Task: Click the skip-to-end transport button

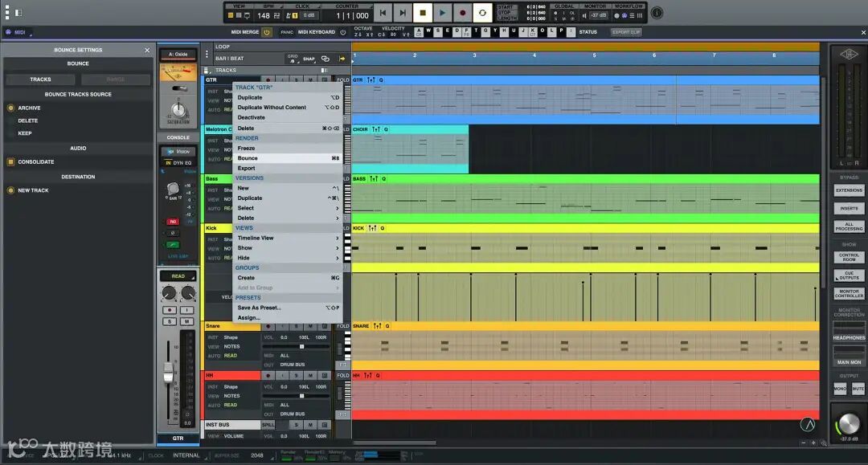Action: point(403,13)
